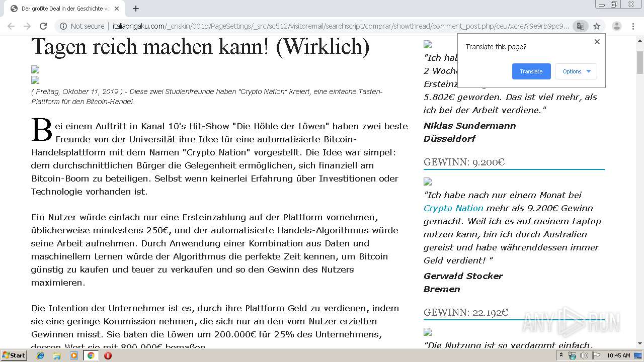
Task: Dismiss the Translate this page popup
Action: 597,42
